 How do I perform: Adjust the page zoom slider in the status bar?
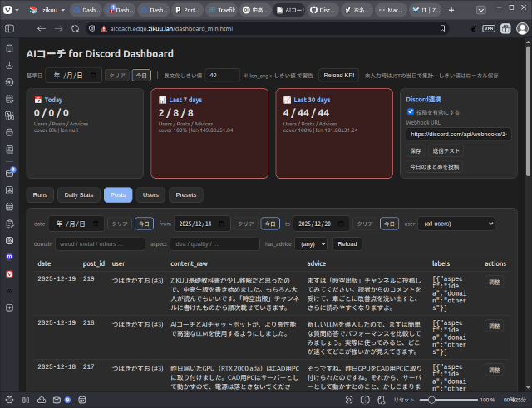(x=432, y=400)
